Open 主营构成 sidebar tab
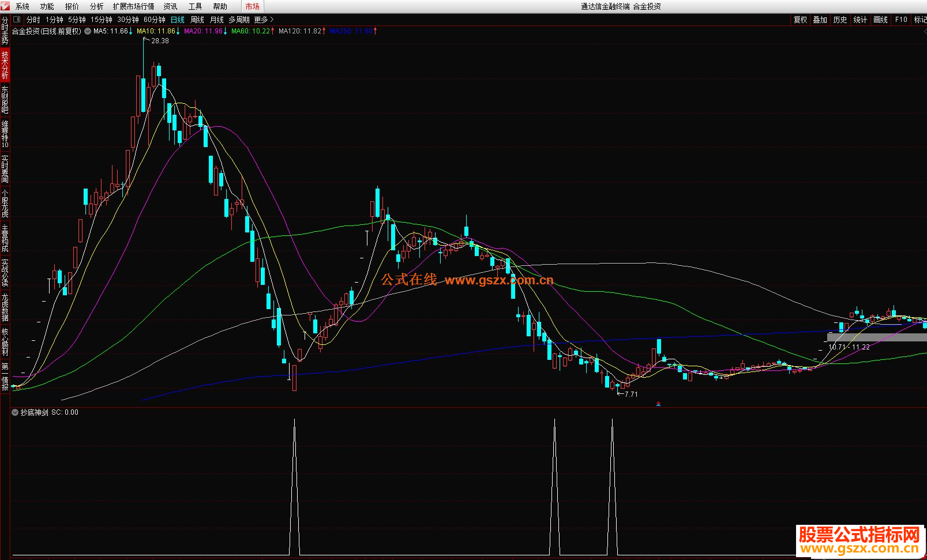Viewport: 927px width, 560px height. coord(5,238)
